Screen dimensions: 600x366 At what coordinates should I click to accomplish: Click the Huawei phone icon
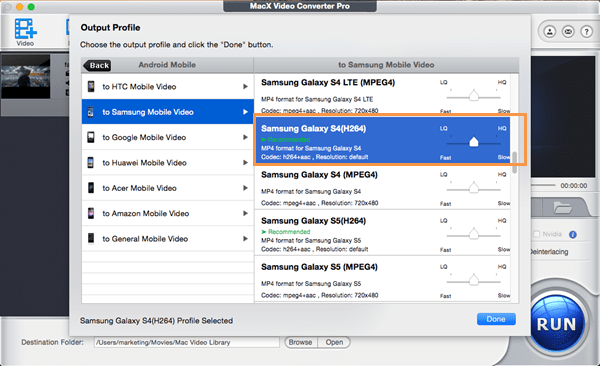(90, 162)
